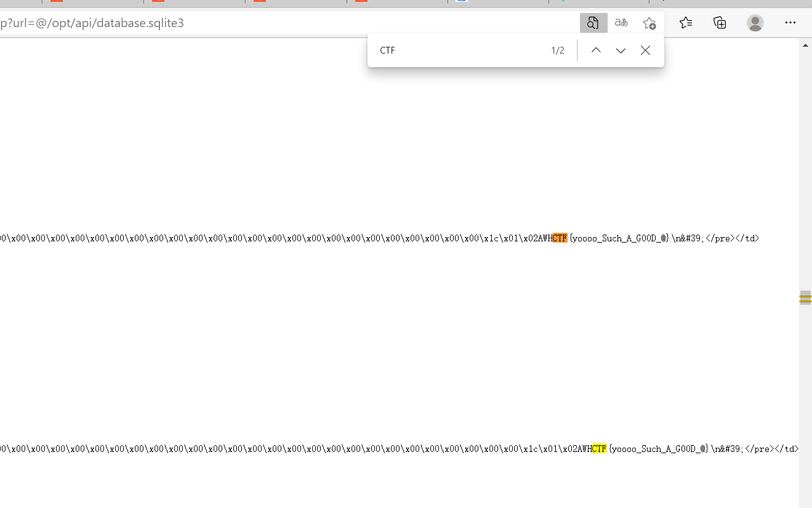This screenshot has height=508, width=812.
Task: Open the Favorites list icon
Action: pyautogui.click(x=686, y=23)
